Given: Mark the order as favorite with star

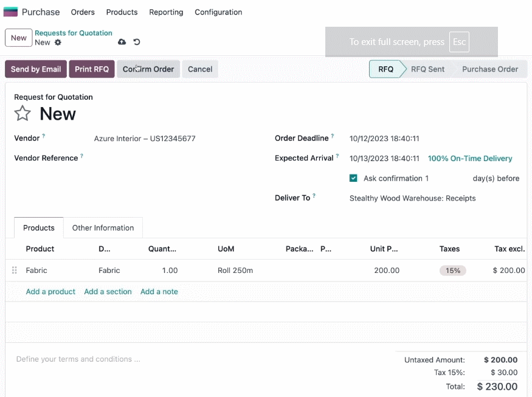Looking at the screenshot, I should (22, 113).
